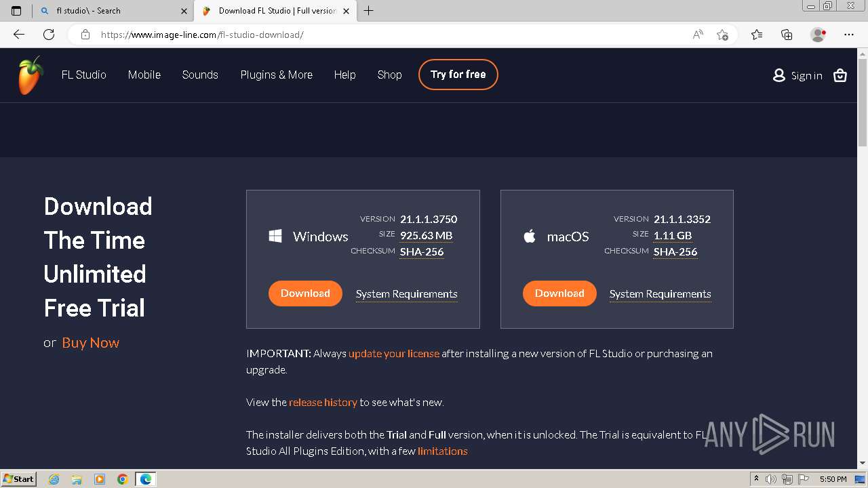This screenshot has width=868, height=488.
Task: Open Internet Explorer from taskbar
Action: point(54,479)
